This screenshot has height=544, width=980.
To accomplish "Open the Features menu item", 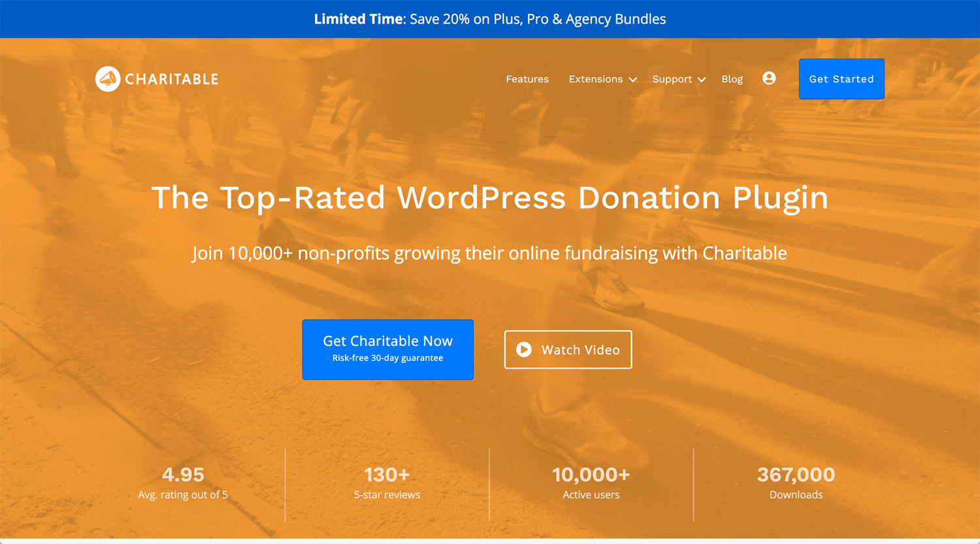I will (527, 79).
